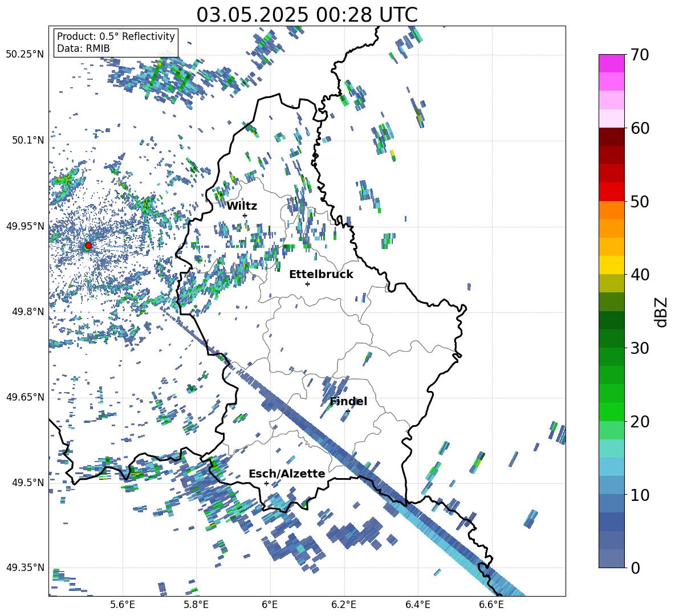Click the title timestamp 03.05.2025 00:28 UTC
Image resolution: width=675 pixels, height=616 pixels.
point(307,15)
